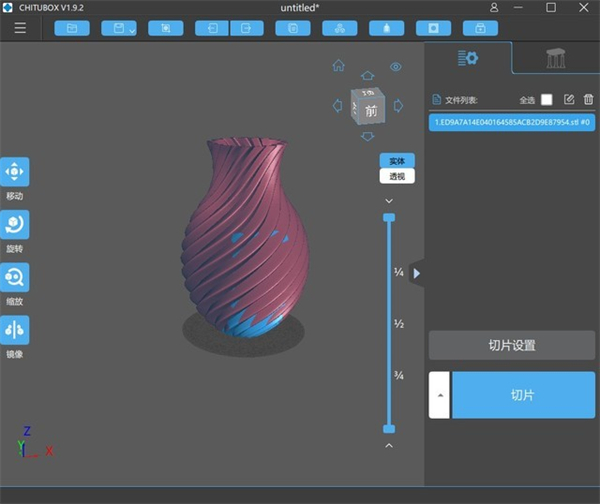Click the home view icon

(338, 66)
